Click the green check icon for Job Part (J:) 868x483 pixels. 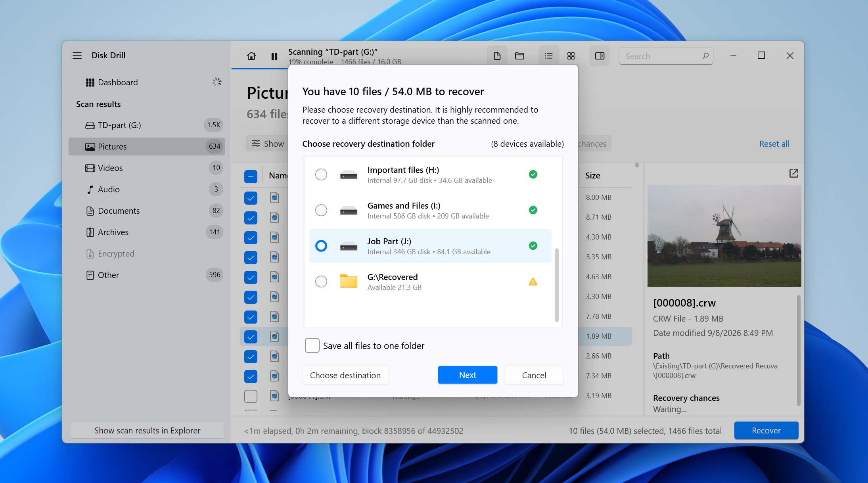pos(533,246)
